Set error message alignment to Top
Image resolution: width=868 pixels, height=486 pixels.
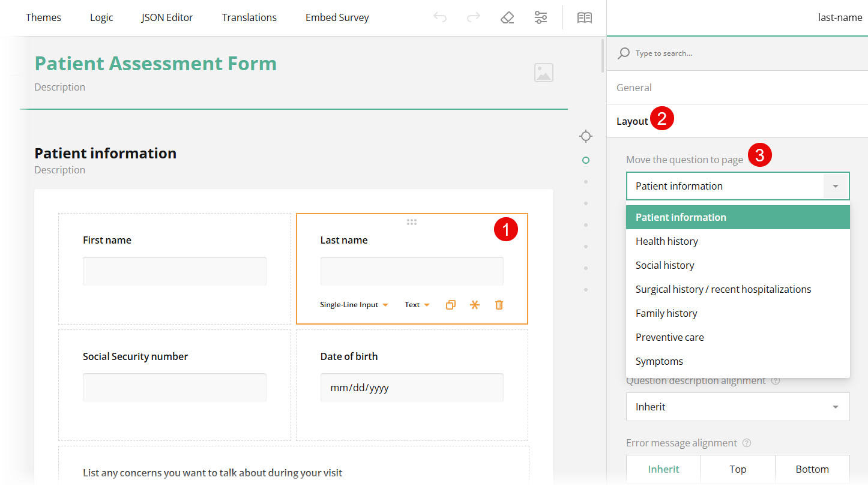click(x=738, y=469)
